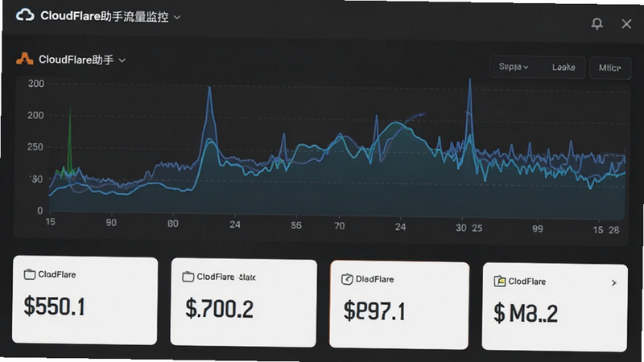Screen dimensions: 644x362
Task: Click the yellow icon on the $M3..2 card
Action: pyautogui.click(x=499, y=281)
